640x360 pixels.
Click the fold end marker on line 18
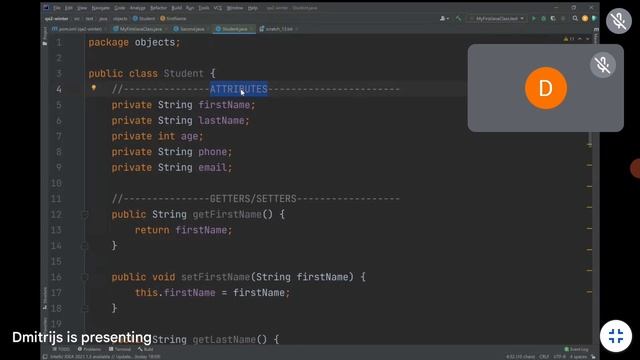85,308
